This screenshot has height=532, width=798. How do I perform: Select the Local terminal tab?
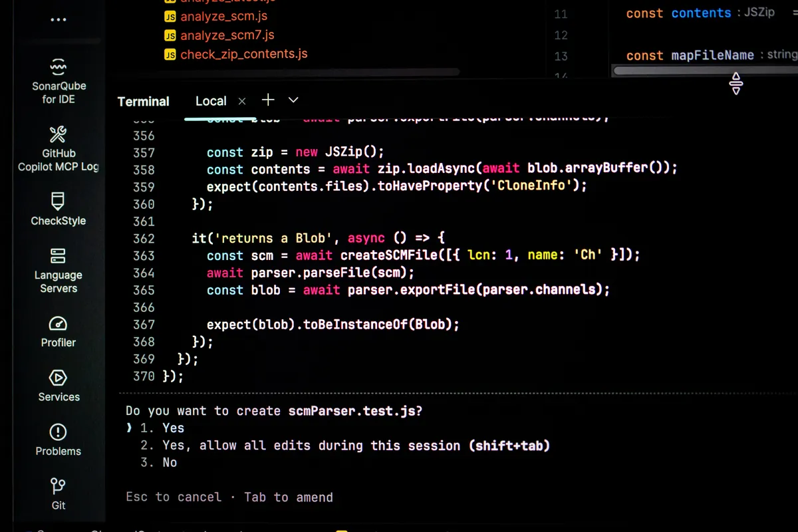pyautogui.click(x=211, y=100)
